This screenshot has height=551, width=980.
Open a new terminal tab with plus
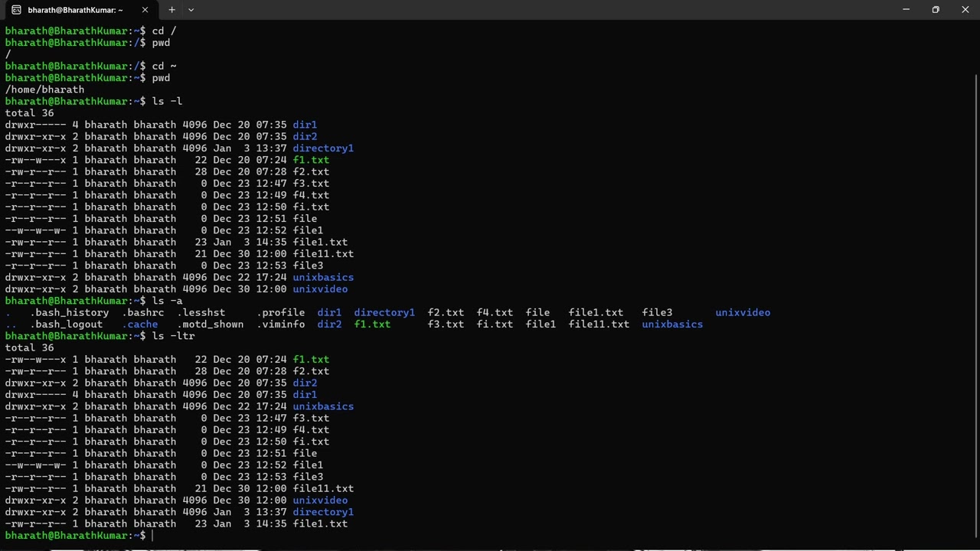(171, 10)
